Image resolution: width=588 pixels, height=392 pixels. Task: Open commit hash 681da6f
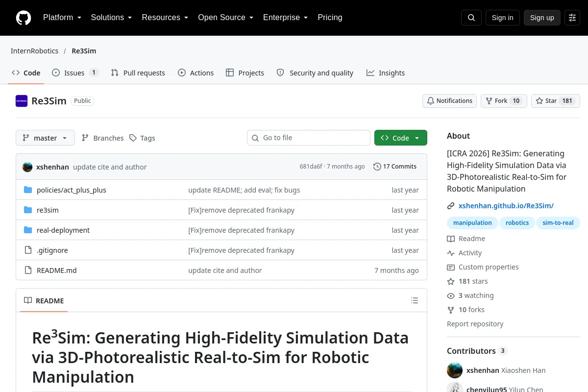coord(311,167)
